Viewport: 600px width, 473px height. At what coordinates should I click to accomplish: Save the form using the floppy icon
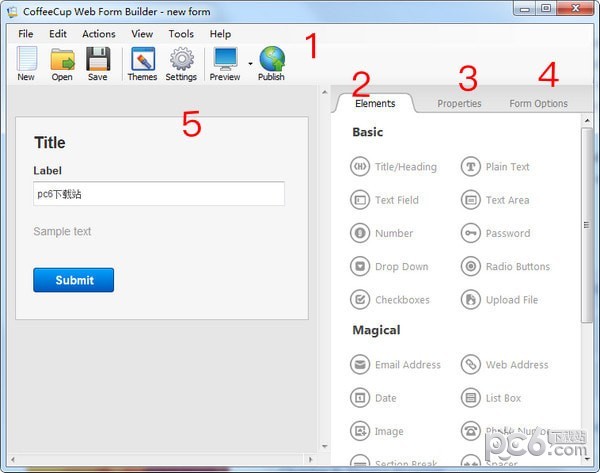(x=98, y=64)
